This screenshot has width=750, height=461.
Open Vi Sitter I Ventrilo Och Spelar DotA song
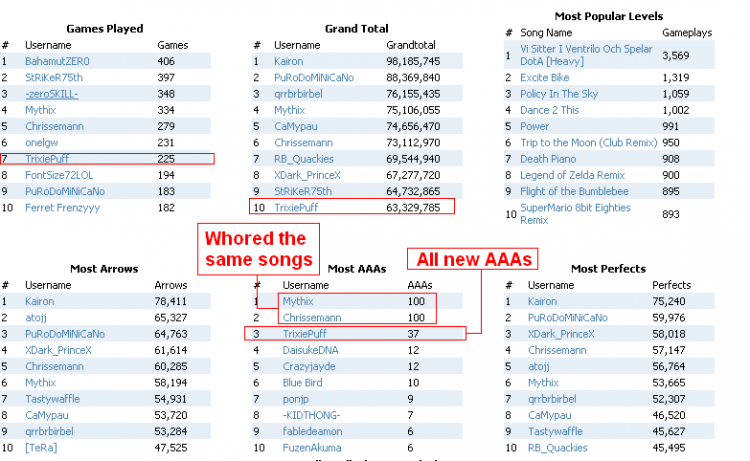586,55
